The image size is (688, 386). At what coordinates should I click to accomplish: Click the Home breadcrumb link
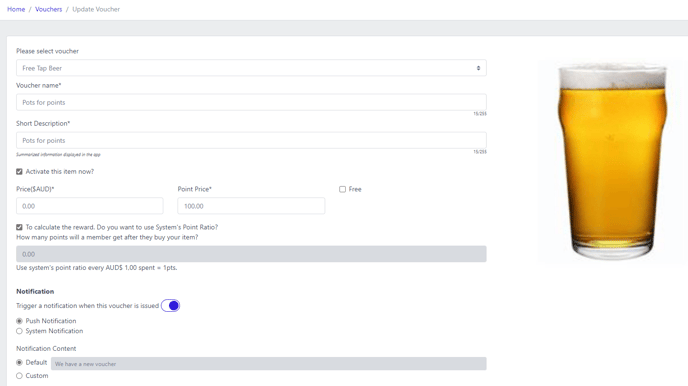[x=16, y=9]
